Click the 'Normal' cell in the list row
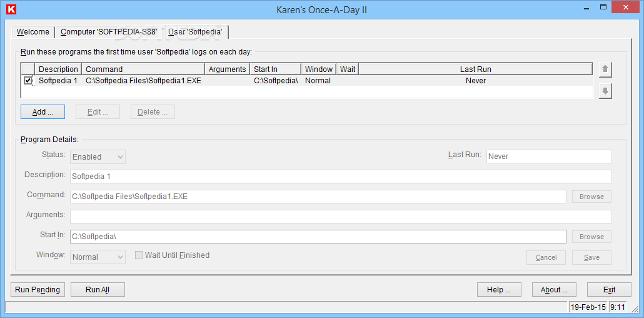 pos(318,81)
